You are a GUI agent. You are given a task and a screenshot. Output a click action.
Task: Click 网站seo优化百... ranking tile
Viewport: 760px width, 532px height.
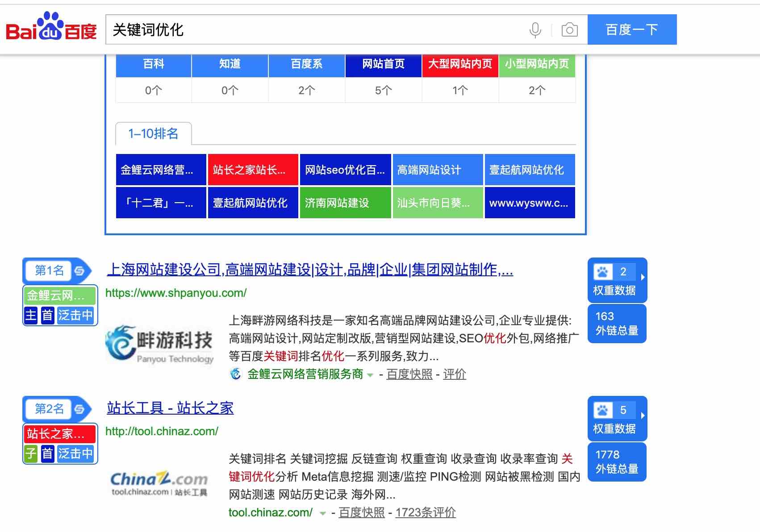click(346, 170)
